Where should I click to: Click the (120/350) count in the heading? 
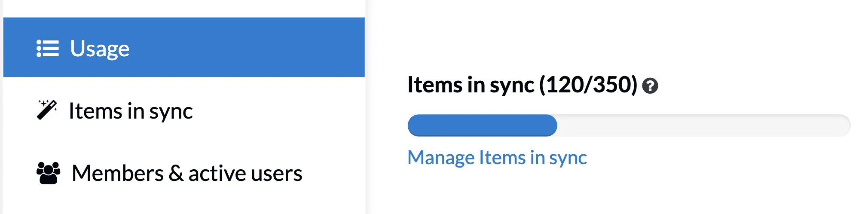588,85
